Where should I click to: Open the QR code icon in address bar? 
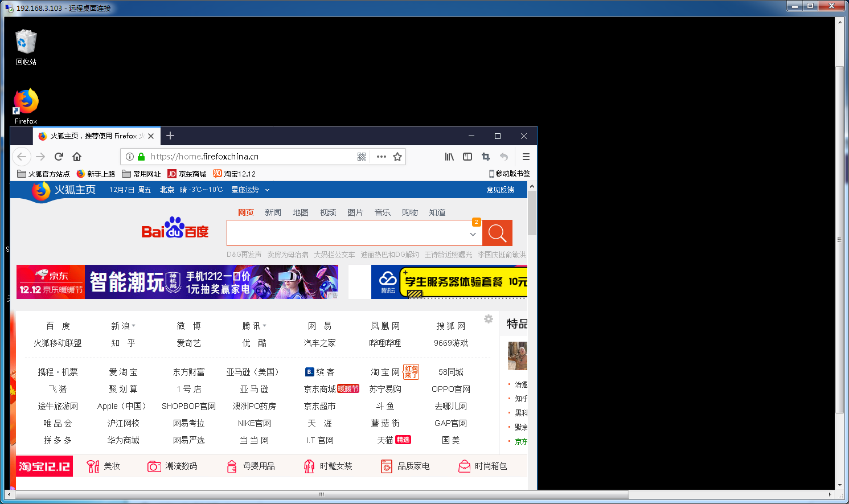pyautogui.click(x=362, y=157)
